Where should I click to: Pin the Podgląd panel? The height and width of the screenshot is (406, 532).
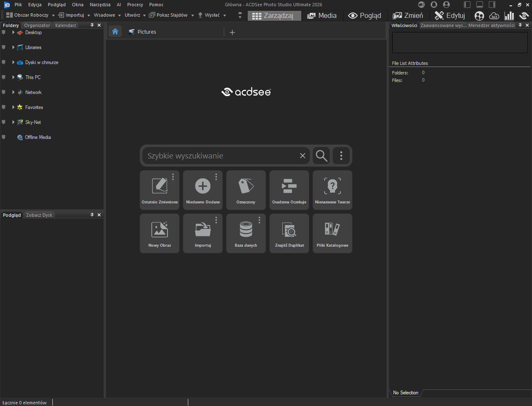pos(92,215)
